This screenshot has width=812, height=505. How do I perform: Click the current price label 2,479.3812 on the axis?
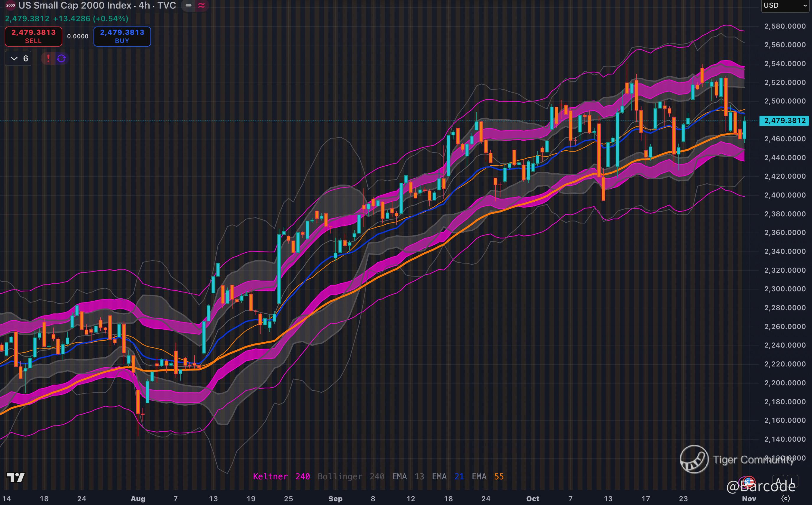pyautogui.click(x=784, y=121)
